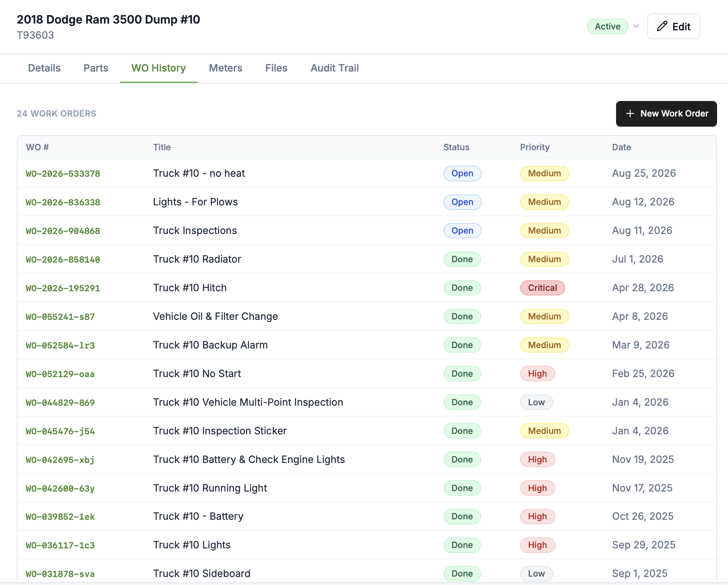
Task: Click the pencil icon on Edit button
Action: pyautogui.click(x=662, y=26)
